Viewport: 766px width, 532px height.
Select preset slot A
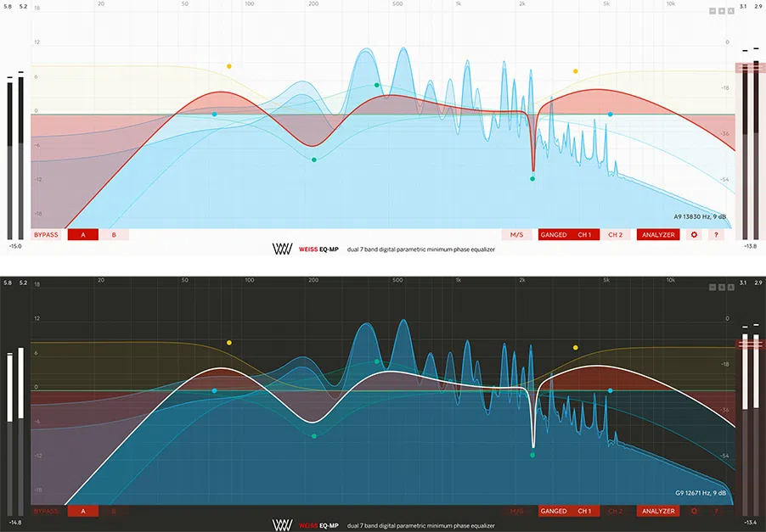82,234
